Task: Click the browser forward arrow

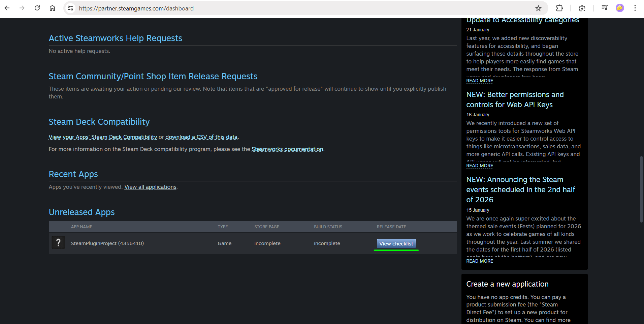Action: 22,8
